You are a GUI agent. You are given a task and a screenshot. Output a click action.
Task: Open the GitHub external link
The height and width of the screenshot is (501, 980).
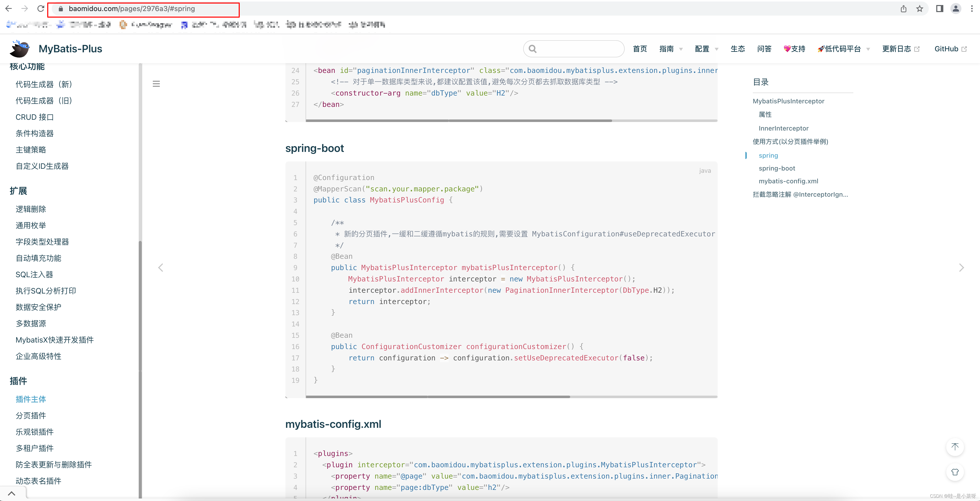tap(950, 49)
